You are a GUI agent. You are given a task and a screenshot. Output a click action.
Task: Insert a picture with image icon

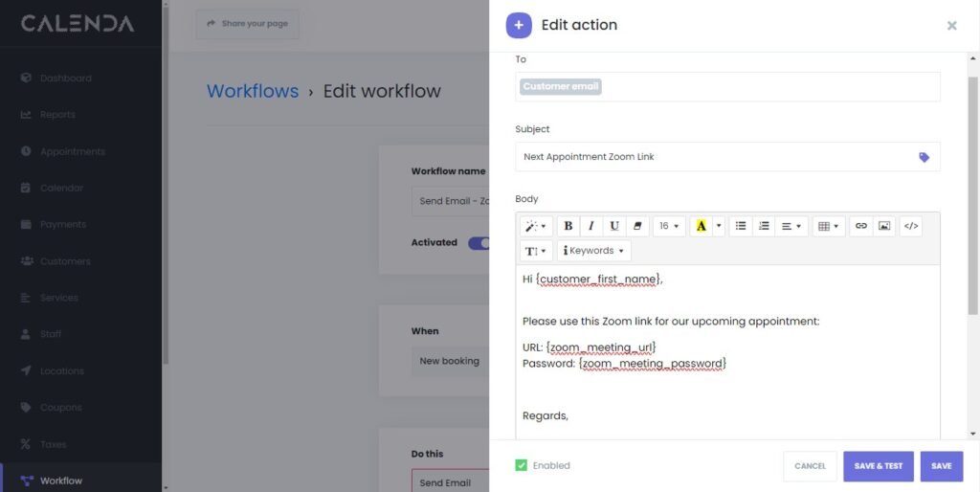click(x=884, y=226)
